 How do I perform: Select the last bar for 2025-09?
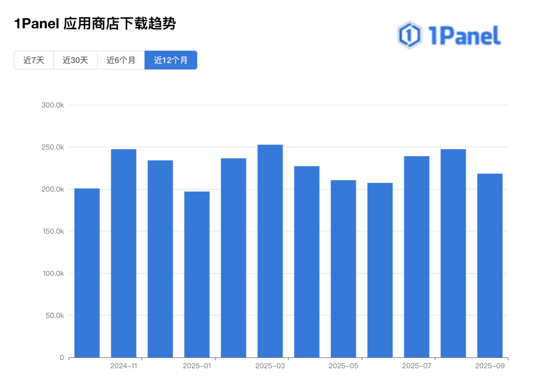point(489,265)
